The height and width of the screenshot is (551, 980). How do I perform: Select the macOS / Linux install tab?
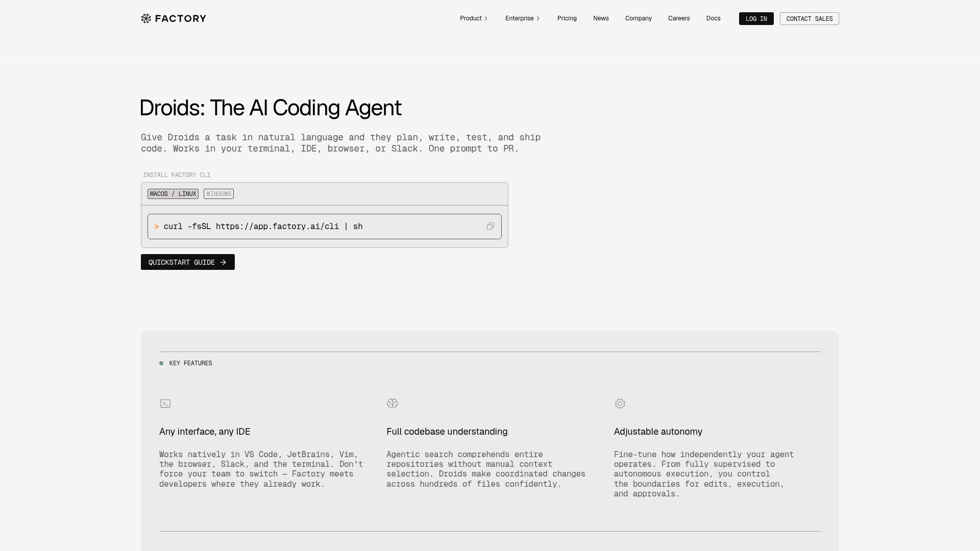tap(173, 194)
